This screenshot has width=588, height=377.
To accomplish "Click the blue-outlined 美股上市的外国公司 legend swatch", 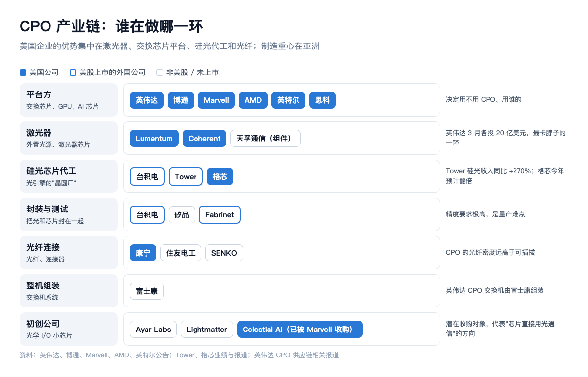I will pyautogui.click(x=73, y=72).
